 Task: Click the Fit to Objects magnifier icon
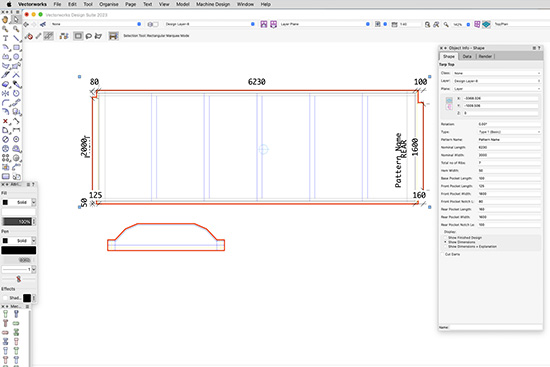[x=427, y=24]
